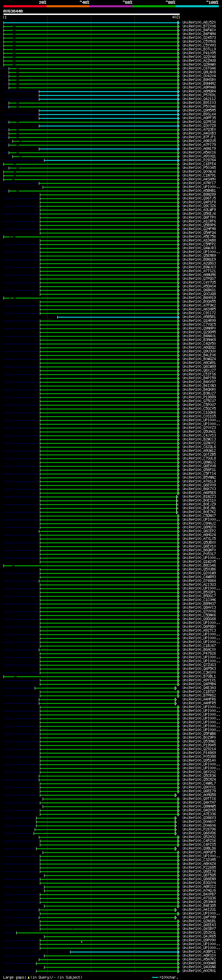Click the UniRef100_A5E756 label
This screenshot has height=980, width=222.
199,237
